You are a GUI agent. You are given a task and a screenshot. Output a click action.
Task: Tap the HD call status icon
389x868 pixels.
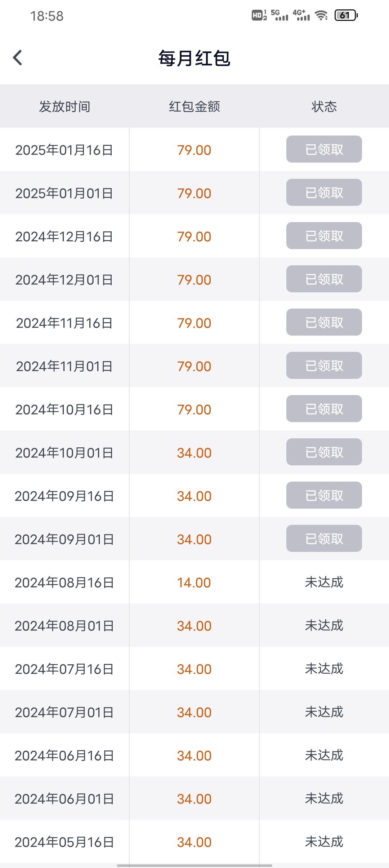coord(259,15)
